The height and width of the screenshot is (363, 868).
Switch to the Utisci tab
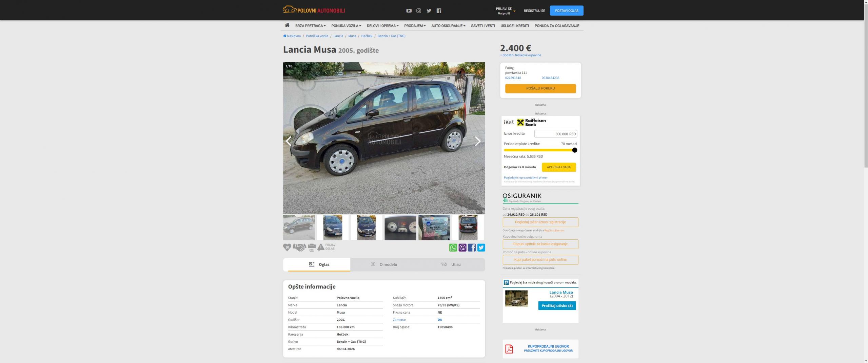click(x=451, y=264)
